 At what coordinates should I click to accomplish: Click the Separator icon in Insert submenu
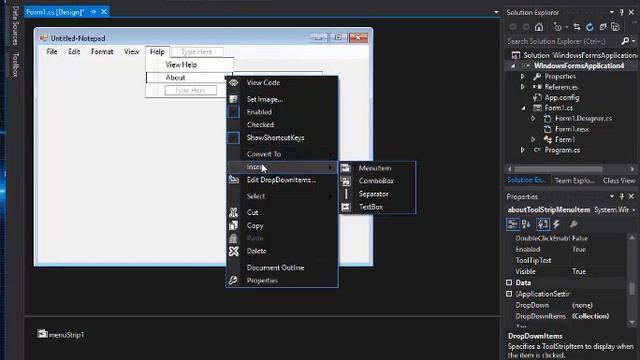346,194
